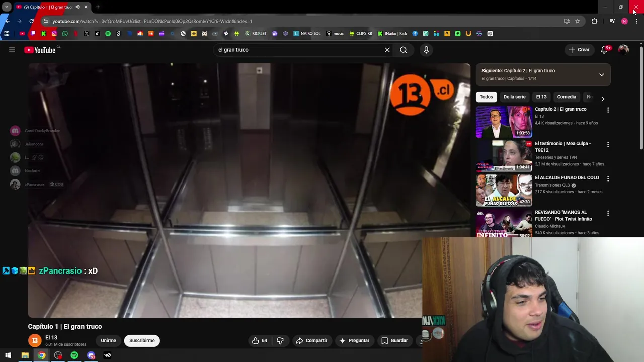Open the apps grid in bookmarks bar
644x362 pixels.
tap(7, 34)
